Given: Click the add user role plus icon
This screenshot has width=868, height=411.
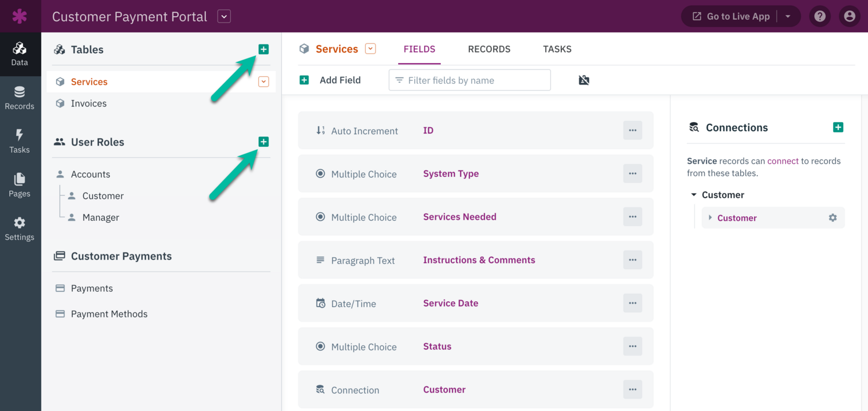Looking at the screenshot, I should pos(263,142).
